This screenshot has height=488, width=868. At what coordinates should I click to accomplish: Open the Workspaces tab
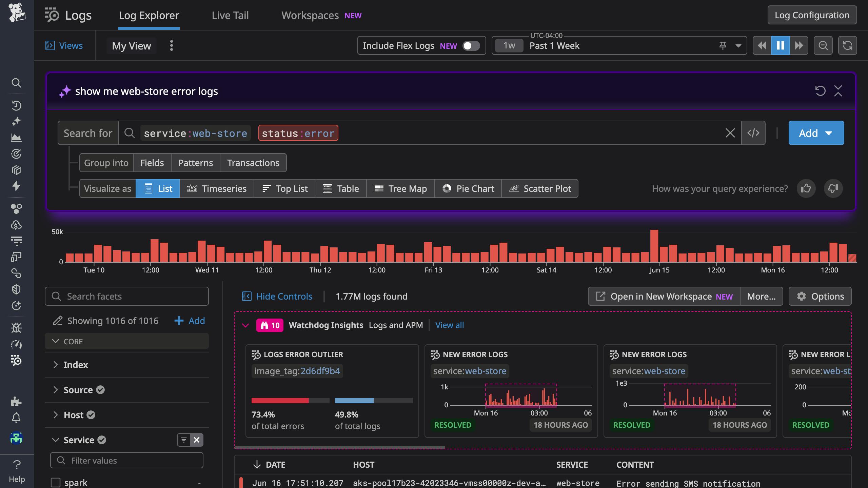pos(310,15)
